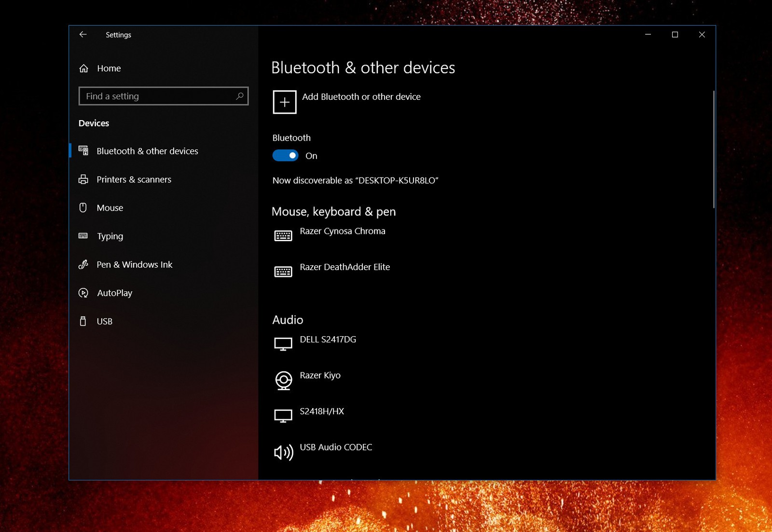
Task: Minimize the Settings window
Action: coord(648,35)
